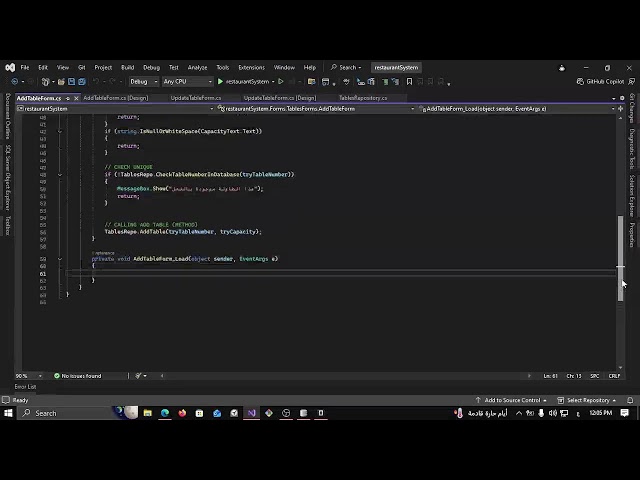
Task: Open the Analyze menu
Action: click(197, 67)
